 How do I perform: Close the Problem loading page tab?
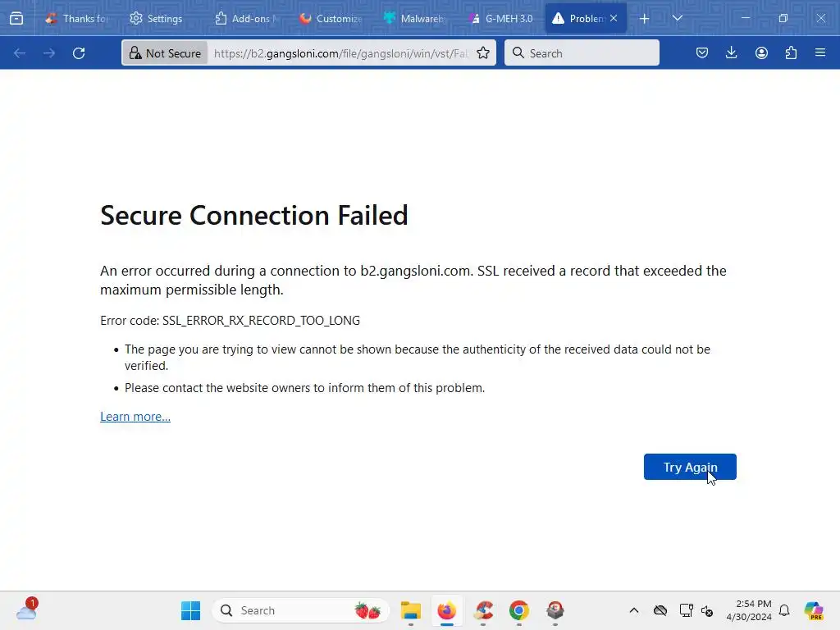tap(614, 18)
